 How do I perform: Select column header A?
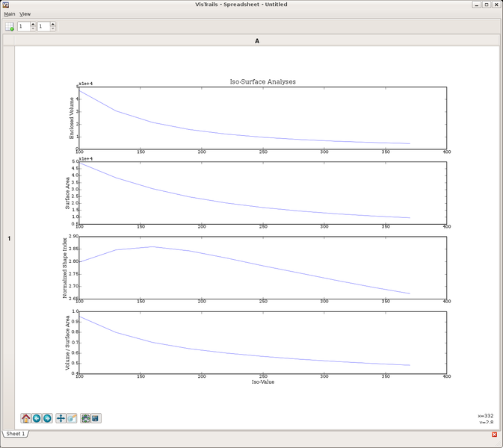click(257, 41)
